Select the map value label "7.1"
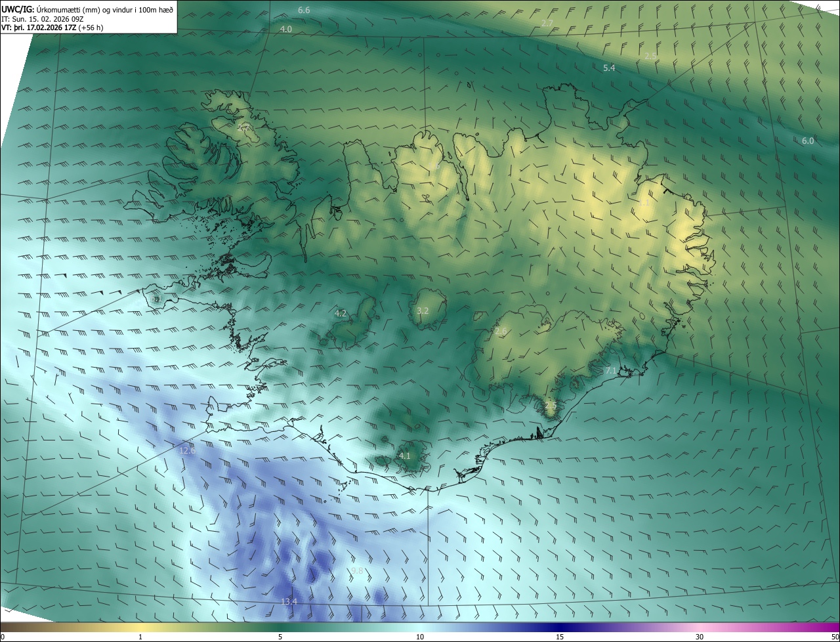840x642 pixels. click(x=611, y=371)
